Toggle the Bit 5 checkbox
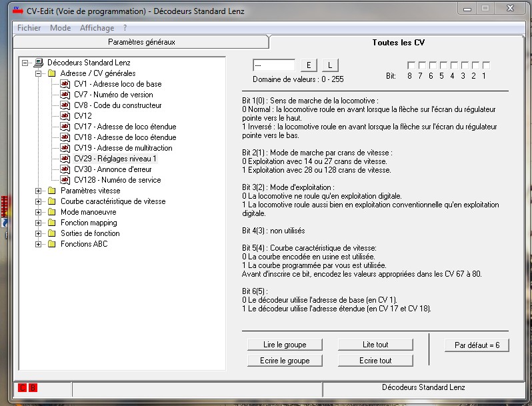532x406 pixels. click(x=443, y=65)
